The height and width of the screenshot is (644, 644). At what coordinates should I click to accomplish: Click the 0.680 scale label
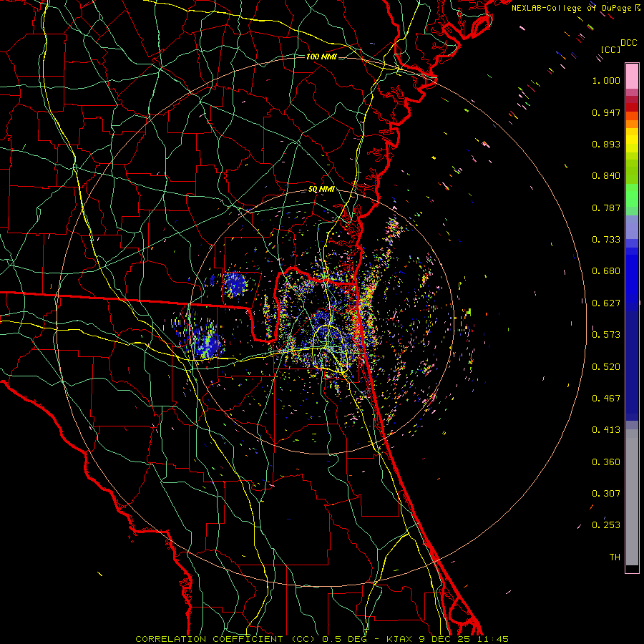[x=606, y=271]
